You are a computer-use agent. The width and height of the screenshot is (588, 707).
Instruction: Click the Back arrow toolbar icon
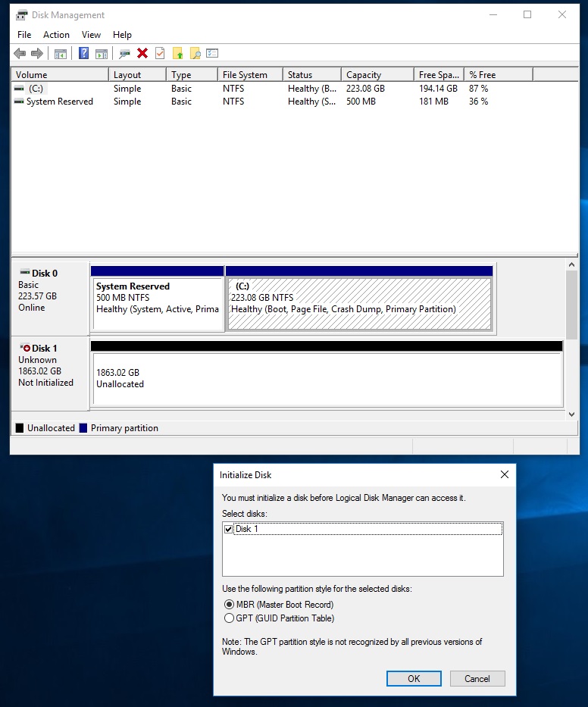[x=20, y=53]
